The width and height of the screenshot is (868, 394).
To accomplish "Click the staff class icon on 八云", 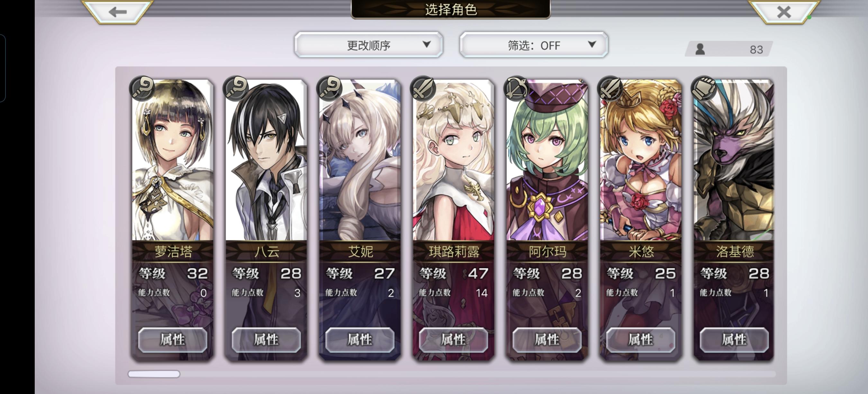I will 236,89.
